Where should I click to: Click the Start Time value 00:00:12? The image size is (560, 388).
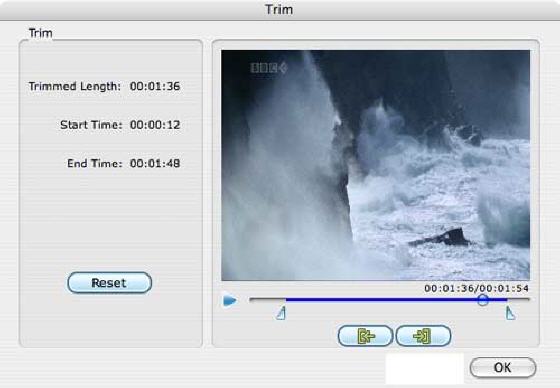155,125
